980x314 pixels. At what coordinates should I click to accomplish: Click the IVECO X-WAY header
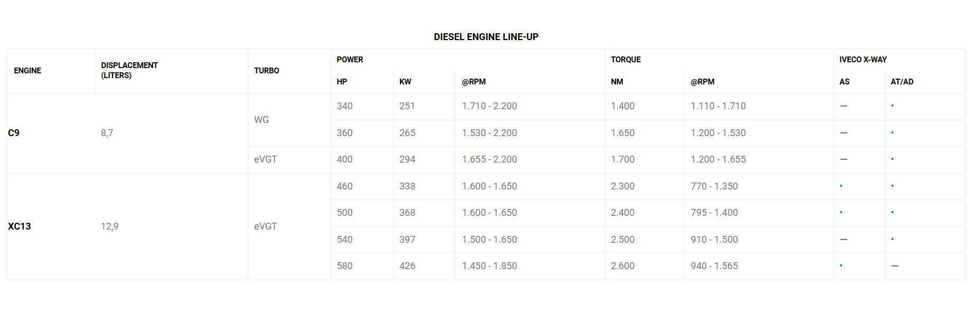863,60
